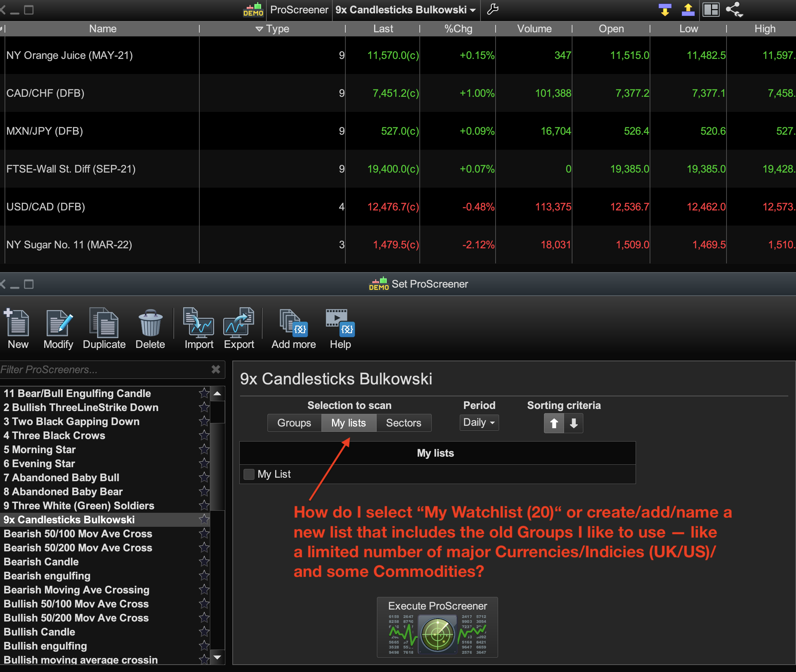Star the 5 Morning Star screener
The width and height of the screenshot is (796, 672).
tap(204, 450)
